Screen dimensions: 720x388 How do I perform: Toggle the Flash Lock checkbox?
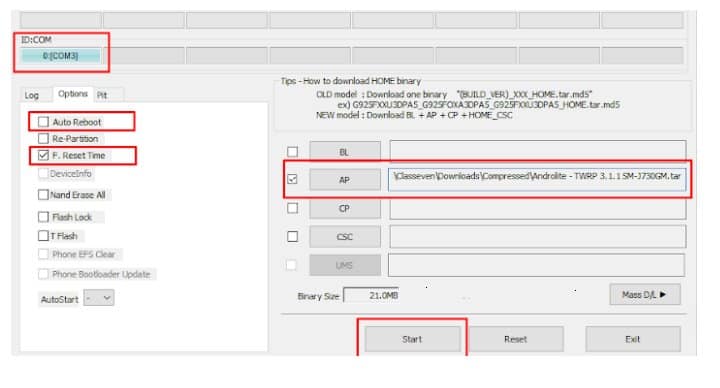click(43, 217)
